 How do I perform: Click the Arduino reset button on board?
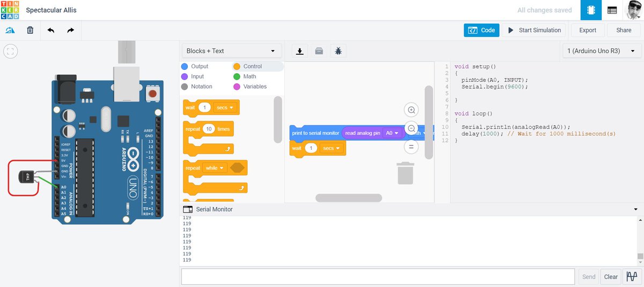[x=153, y=95]
